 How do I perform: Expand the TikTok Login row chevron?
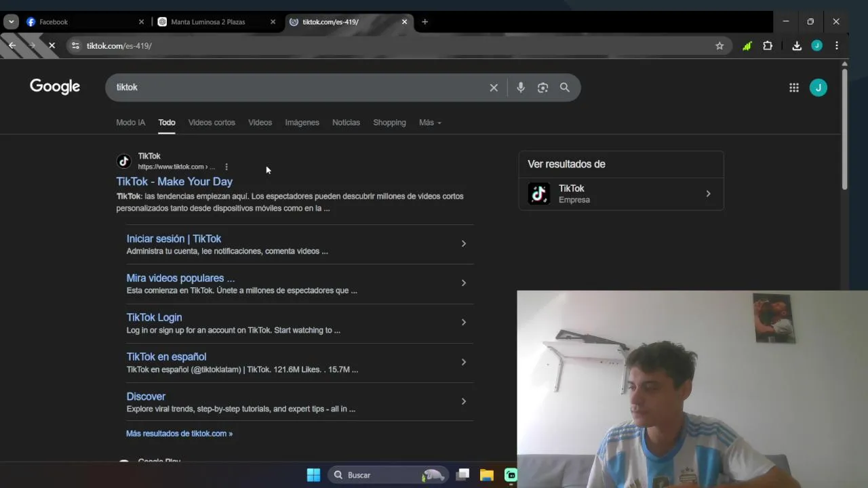tap(464, 323)
